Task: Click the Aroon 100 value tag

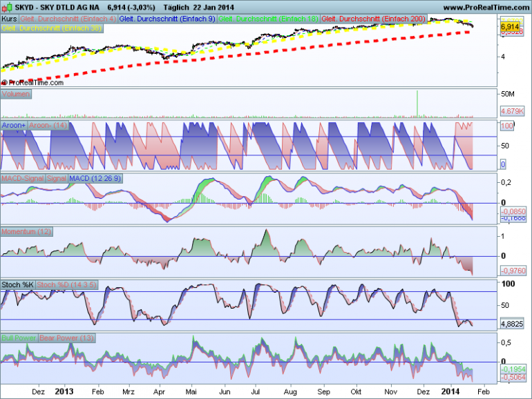Action: pyautogui.click(x=507, y=126)
